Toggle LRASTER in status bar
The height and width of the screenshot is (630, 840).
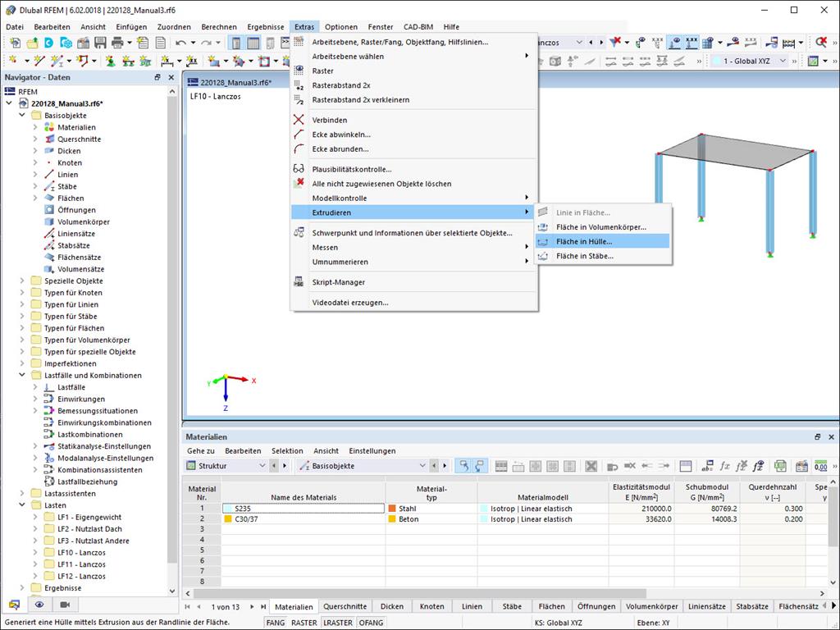coord(337,623)
